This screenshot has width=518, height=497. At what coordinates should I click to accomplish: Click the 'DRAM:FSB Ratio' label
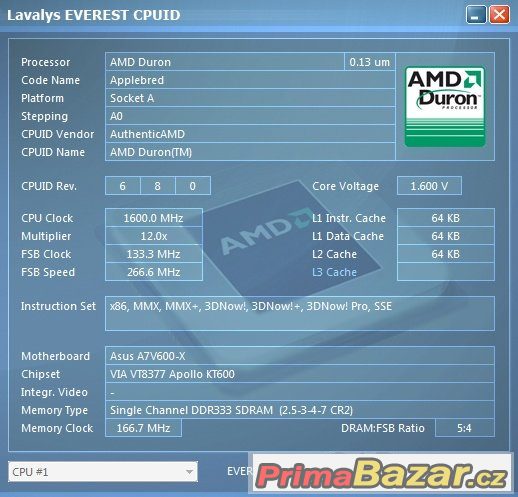point(383,428)
